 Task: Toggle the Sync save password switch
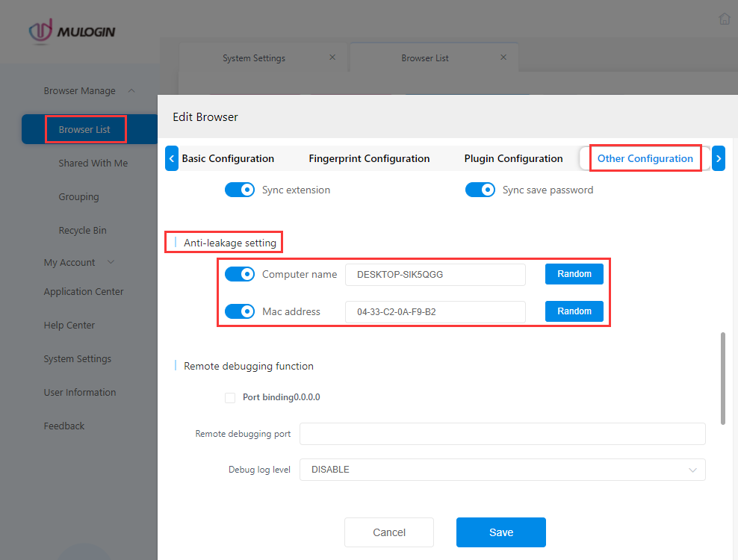pyautogui.click(x=480, y=190)
